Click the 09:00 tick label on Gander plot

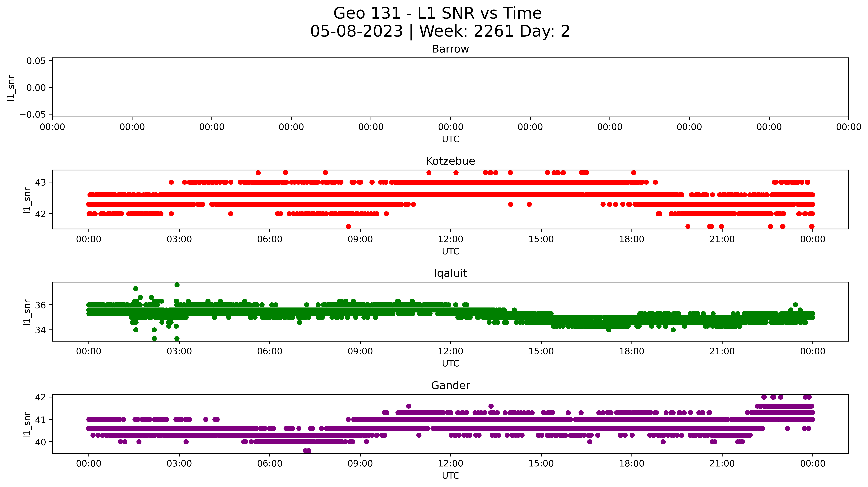point(360,464)
